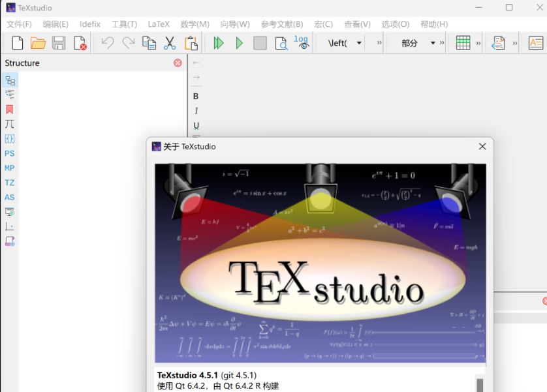Viewport: 547px width, 392px height.
Task: Select the TZ TikZ panel tab
Action: point(9,182)
